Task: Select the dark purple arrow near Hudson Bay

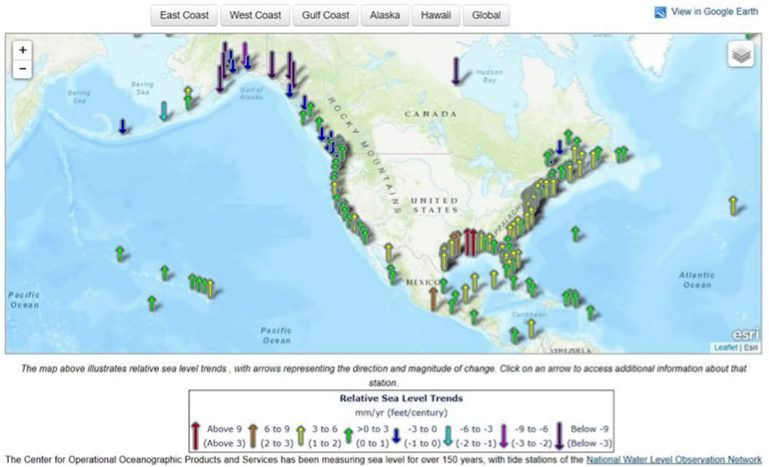Action: pyautogui.click(x=457, y=71)
